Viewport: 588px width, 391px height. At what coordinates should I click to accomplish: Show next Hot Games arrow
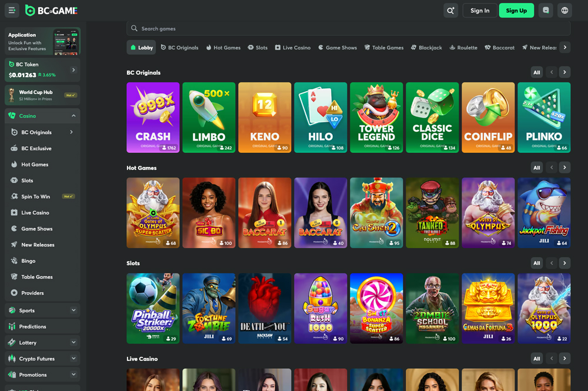(x=564, y=168)
